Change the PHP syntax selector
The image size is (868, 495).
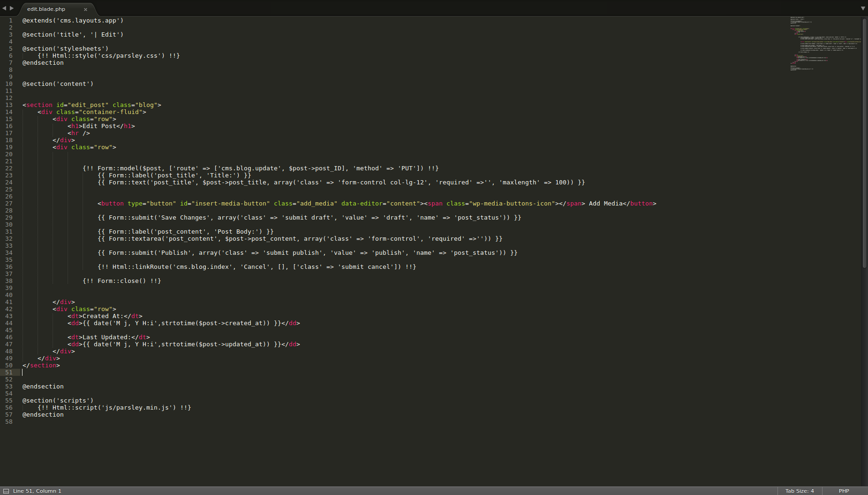(844, 491)
